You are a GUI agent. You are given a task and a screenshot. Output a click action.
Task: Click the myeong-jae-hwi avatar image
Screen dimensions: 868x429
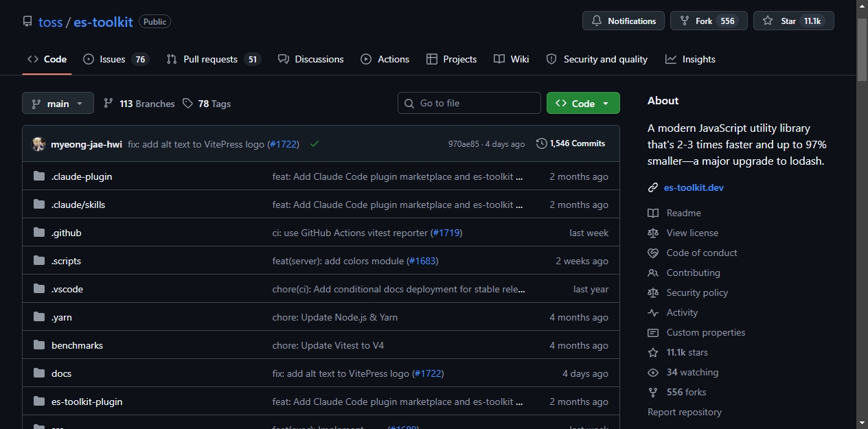tap(38, 144)
